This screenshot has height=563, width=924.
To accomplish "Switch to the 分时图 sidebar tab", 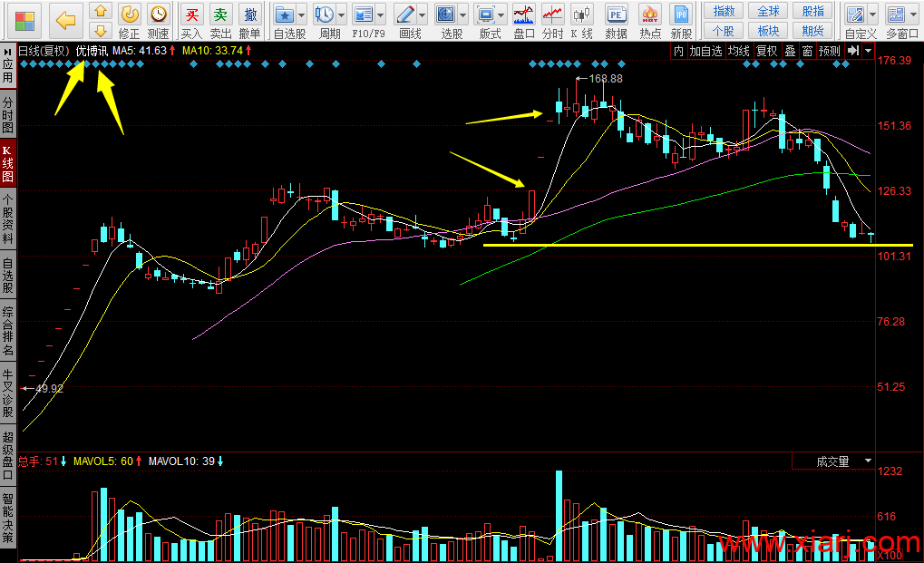I will (x=7, y=115).
